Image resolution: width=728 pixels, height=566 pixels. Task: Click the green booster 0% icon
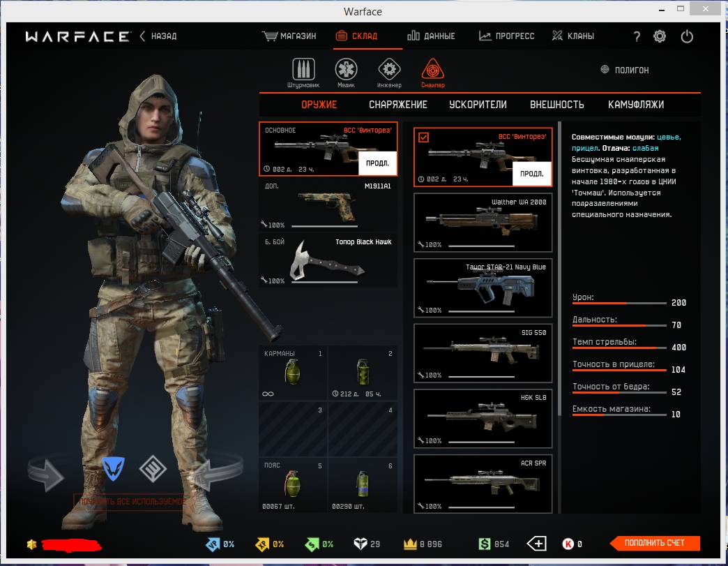(312, 544)
